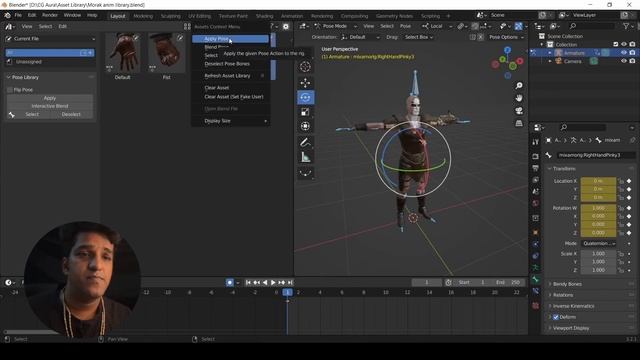Click the Scale X value field
640x360 pixels.
click(x=598, y=253)
